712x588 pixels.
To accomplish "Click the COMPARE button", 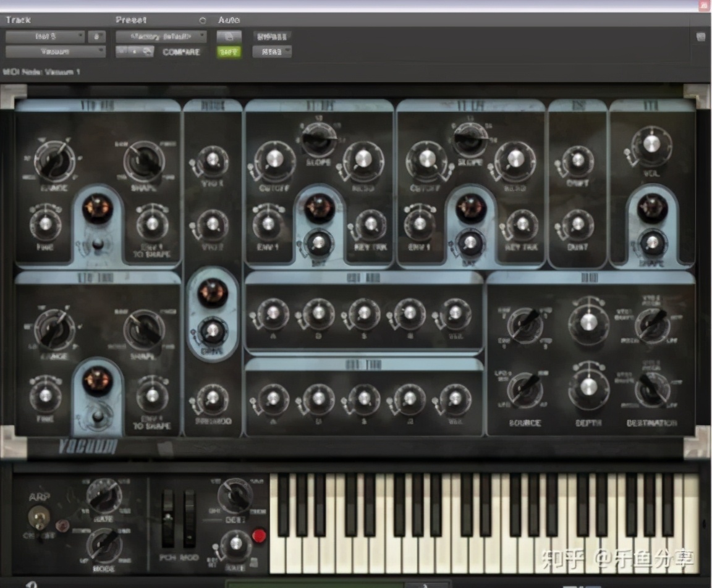I will (x=181, y=52).
